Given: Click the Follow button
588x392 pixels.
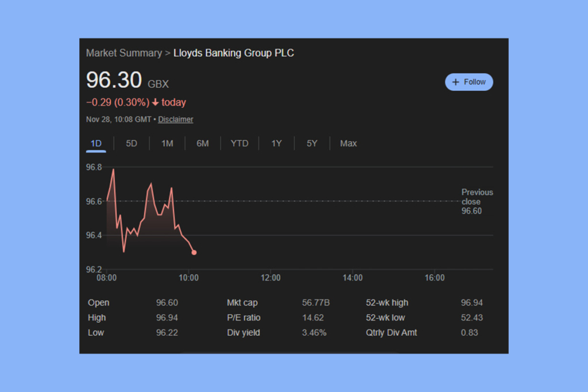Looking at the screenshot, I should point(469,81).
